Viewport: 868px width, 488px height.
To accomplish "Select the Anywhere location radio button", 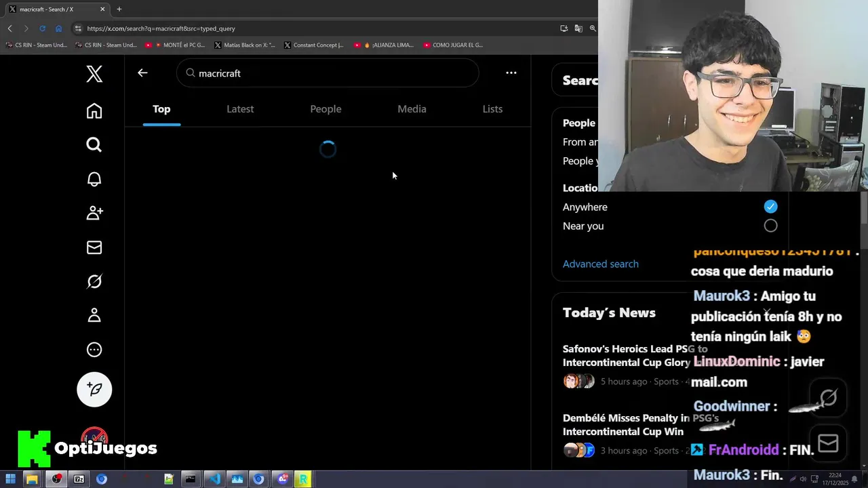I will click(x=770, y=207).
